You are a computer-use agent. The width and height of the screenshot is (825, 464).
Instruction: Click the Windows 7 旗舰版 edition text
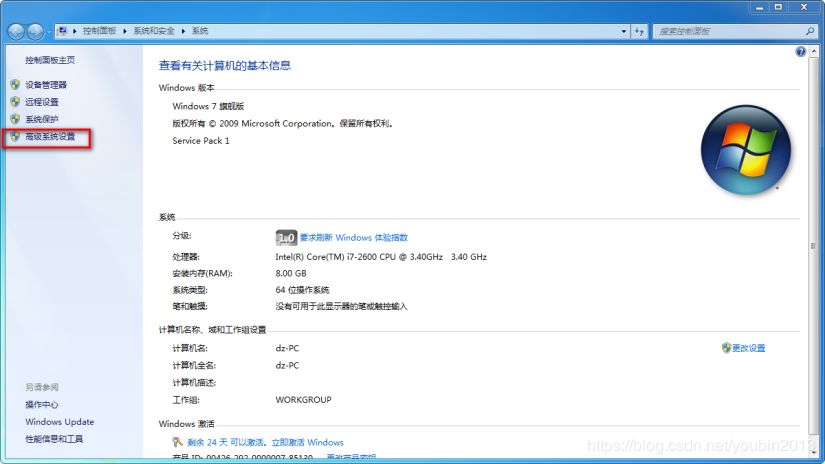tap(208, 106)
